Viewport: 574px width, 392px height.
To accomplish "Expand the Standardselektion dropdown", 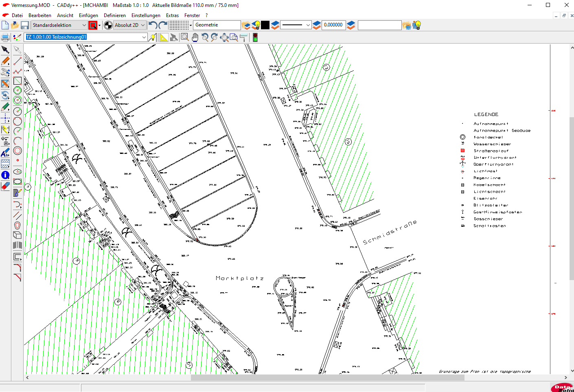I will click(x=84, y=25).
